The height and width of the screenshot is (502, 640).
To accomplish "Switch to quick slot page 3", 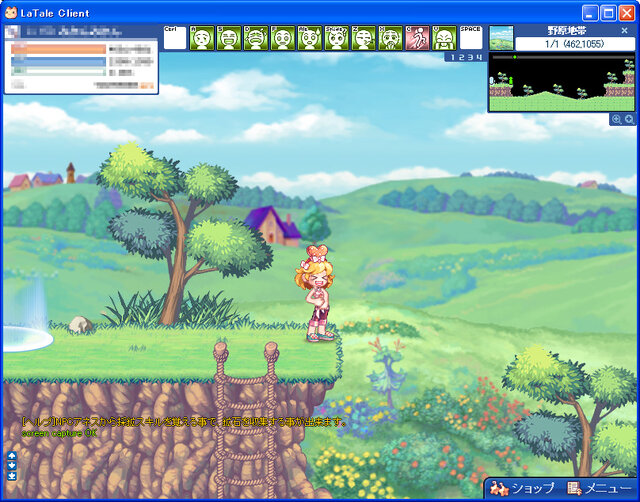I will (470, 58).
